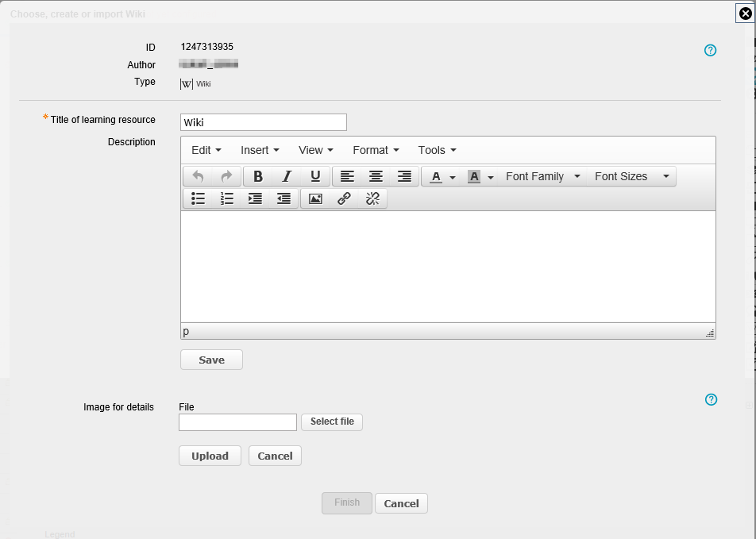
Task: Click the Title of learning resource field
Action: tap(264, 122)
